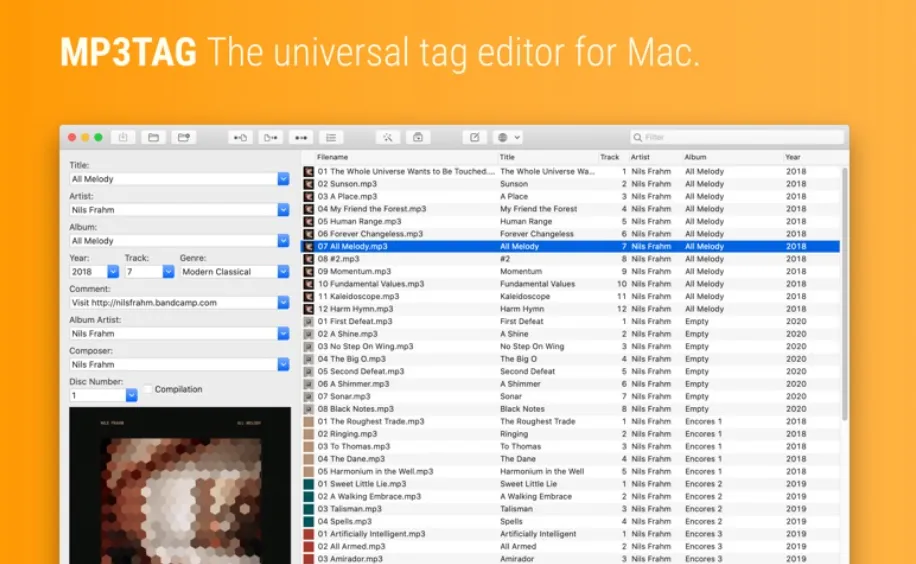Click cover icon beside 12 Harm Hymn.mp3
Viewport: 916px width, 564px height.
click(x=308, y=309)
